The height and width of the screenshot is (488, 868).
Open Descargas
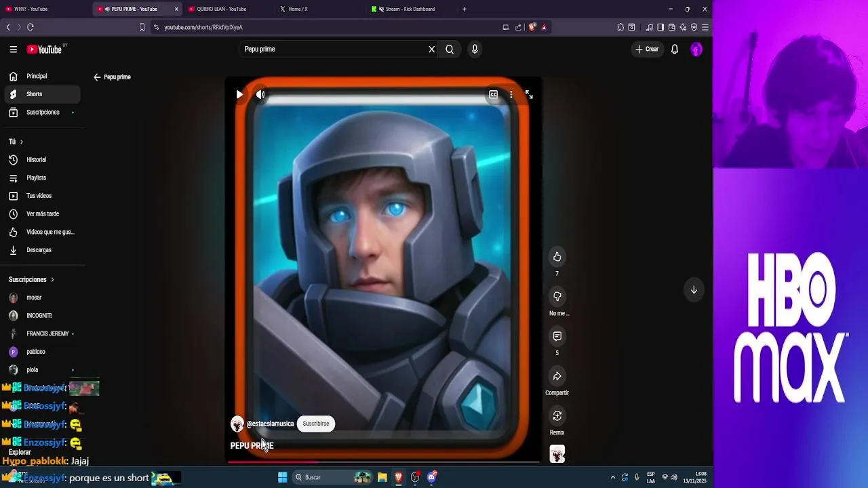tap(42, 250)
